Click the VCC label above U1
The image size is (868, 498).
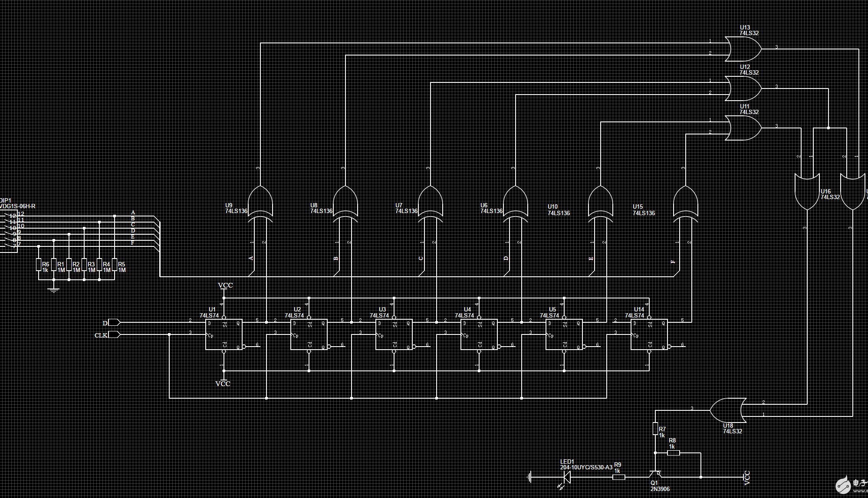(225, 285)
